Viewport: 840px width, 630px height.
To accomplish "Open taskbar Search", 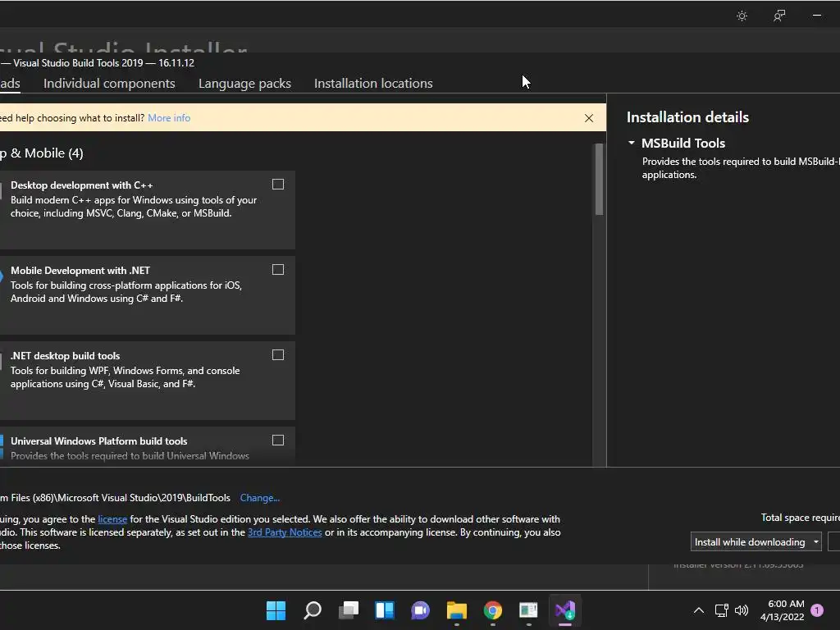I will (313, 610).
